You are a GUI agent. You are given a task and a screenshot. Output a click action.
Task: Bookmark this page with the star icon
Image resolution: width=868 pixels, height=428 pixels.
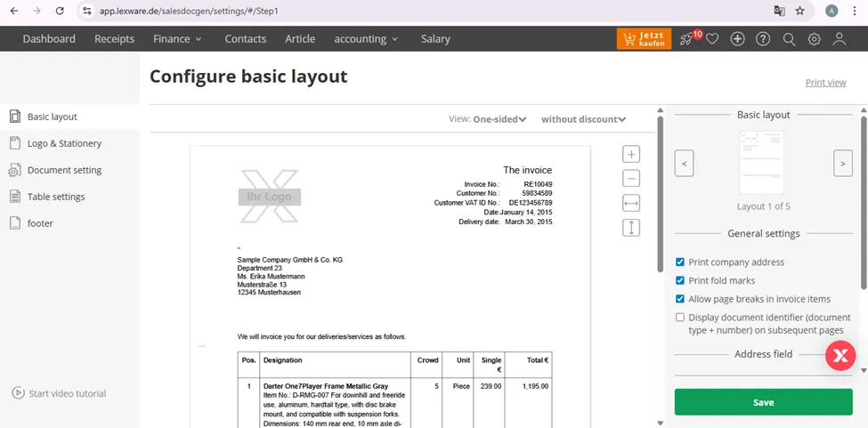[800, 11]
